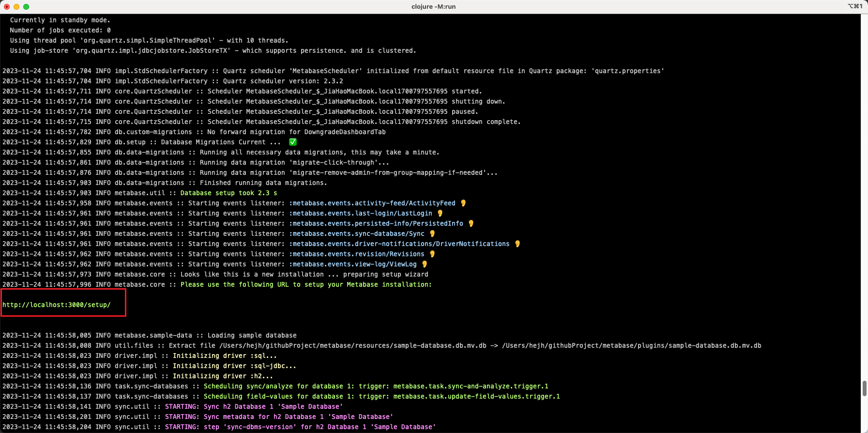Click the bulb icon next to ActivityFeed listener
This screenshot has height=433, width=868.
(x=463, y=203)
